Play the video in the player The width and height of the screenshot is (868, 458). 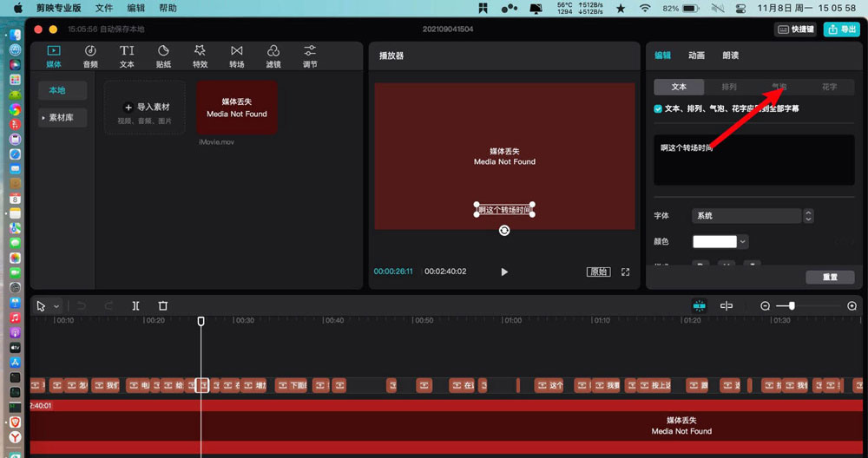point(504,272)
